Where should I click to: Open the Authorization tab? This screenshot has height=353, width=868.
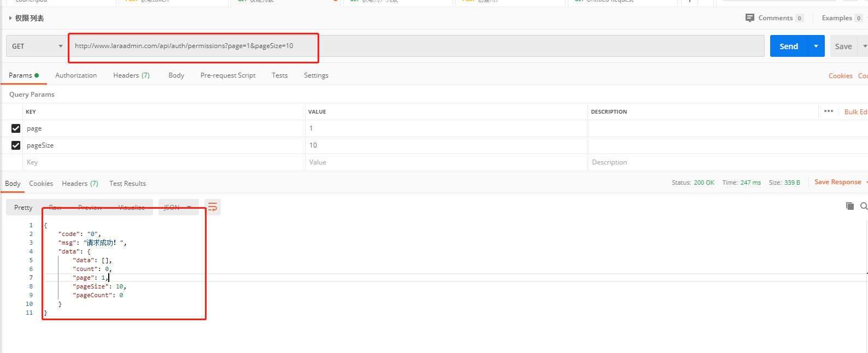tap(76, 75)
